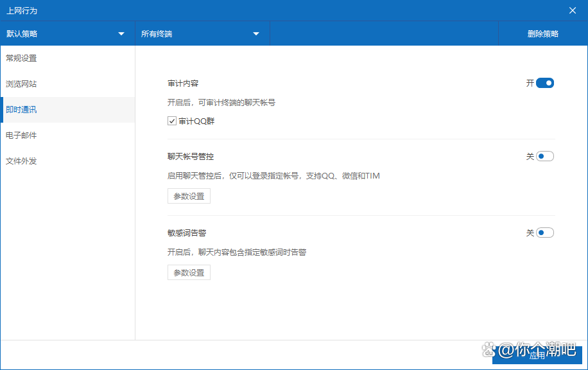Enable the 聊天帐号管控 toggle
Viewport: 588px width, 370px height.
coord(544,156)
